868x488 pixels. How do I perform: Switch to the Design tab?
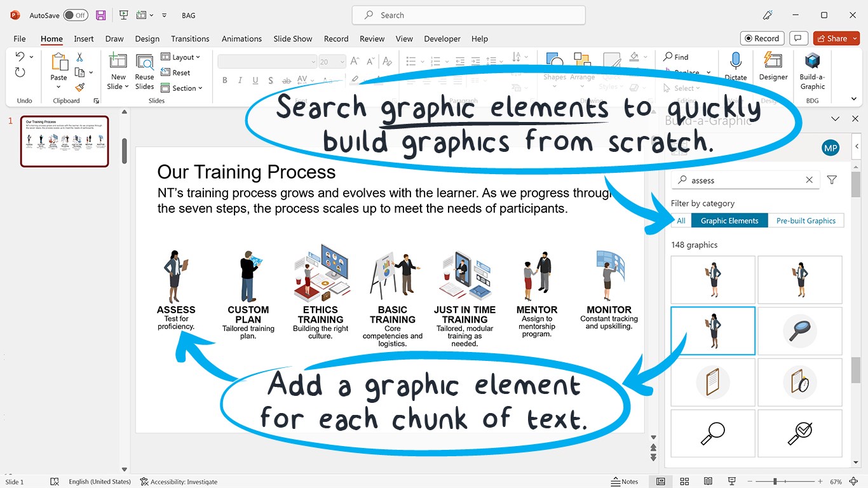(x=147, y=39)
